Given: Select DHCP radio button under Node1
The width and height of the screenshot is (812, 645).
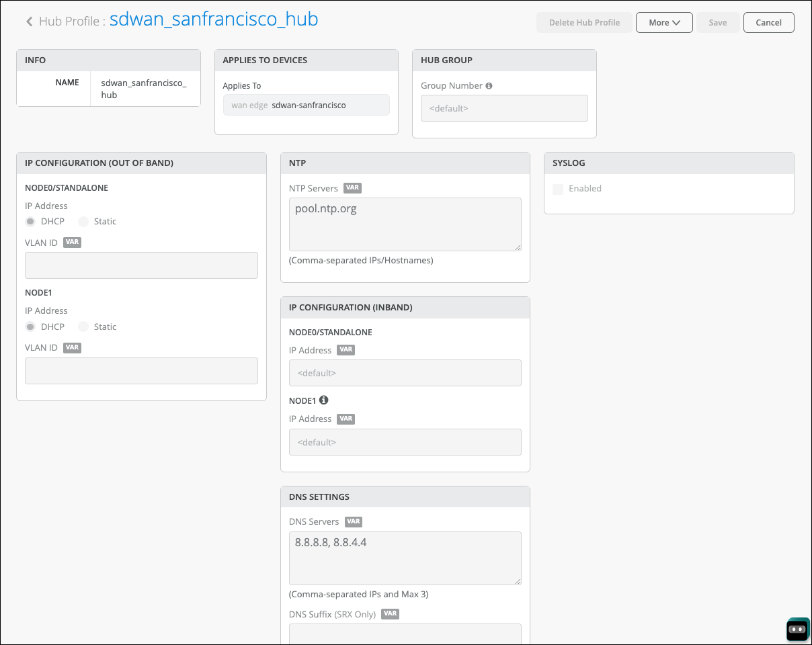Looking at the screenshot, I should coord(30,327).
